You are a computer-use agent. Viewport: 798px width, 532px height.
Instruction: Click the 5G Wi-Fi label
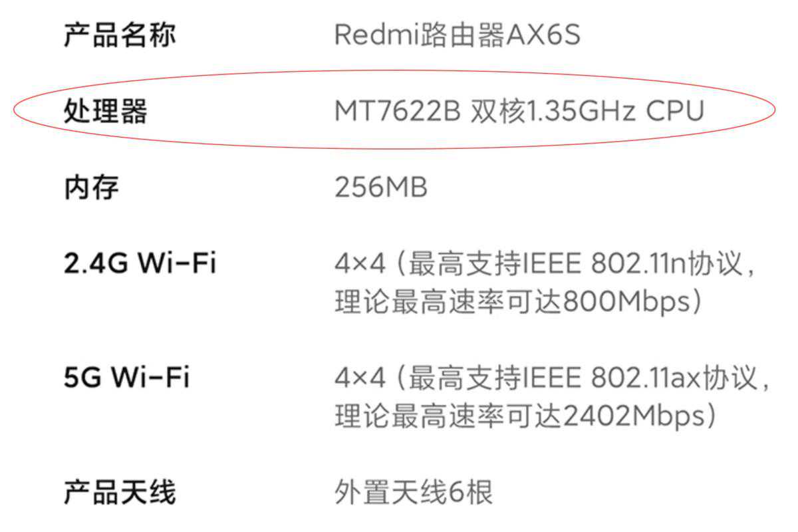[126, 378]
